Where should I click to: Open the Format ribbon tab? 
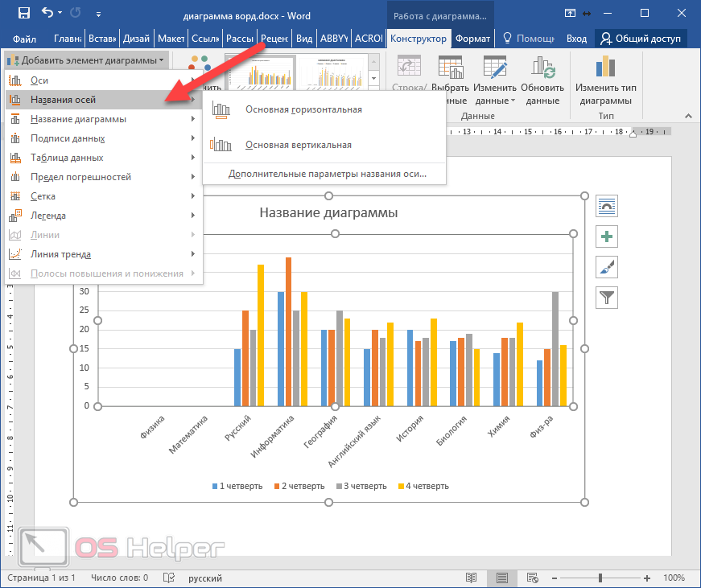coord(472,38)
